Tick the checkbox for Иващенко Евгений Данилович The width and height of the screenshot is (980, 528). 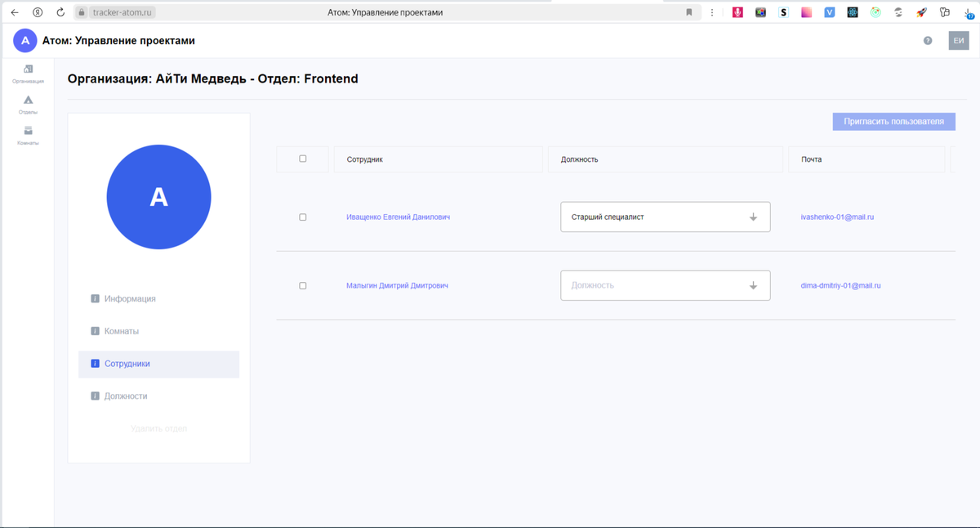[x=303, y=217]
